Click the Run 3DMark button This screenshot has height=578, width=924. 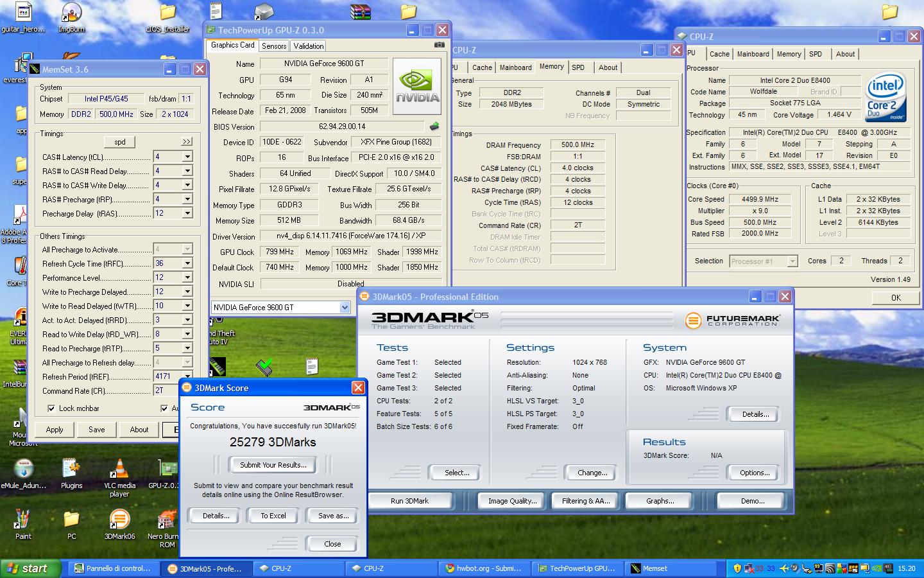pos(409,501)
